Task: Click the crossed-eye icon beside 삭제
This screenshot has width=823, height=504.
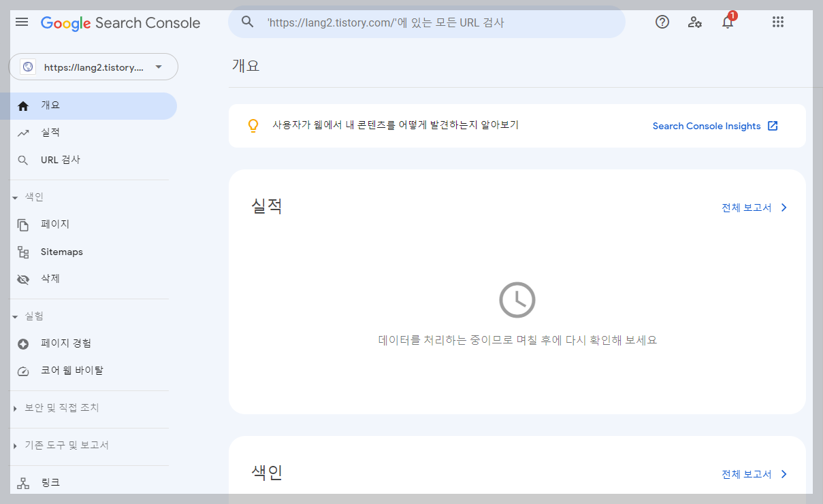Action: pos(23,280)
